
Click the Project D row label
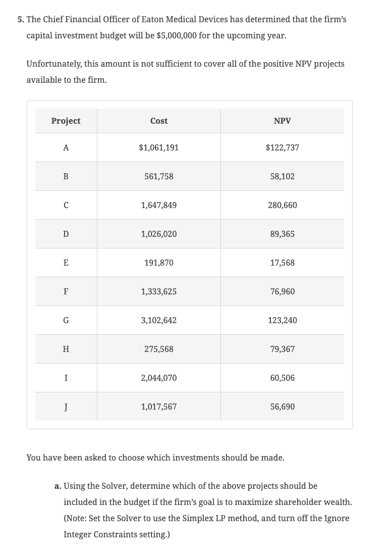(x=66, y=234)
